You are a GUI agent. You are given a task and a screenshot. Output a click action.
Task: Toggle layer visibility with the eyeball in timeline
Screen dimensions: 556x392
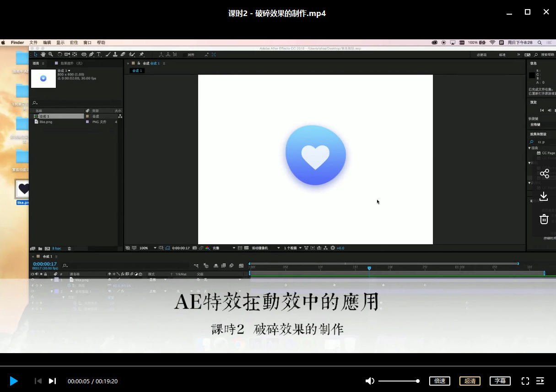32,274
